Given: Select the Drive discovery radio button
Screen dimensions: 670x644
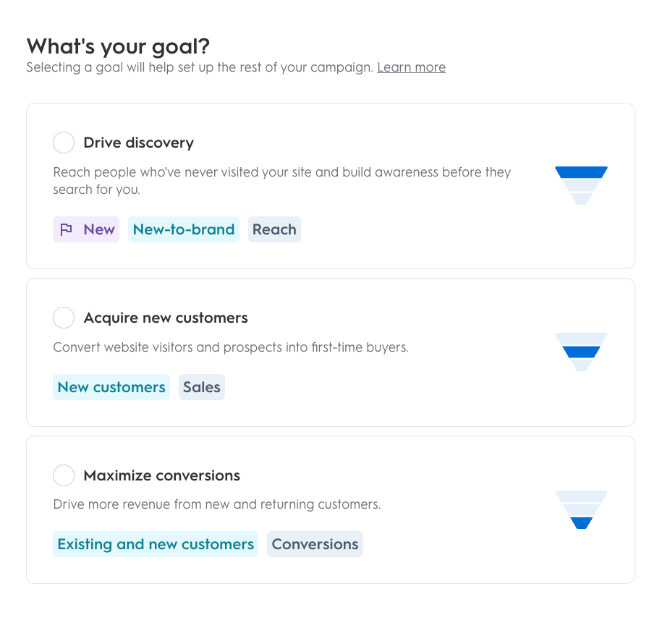Looking at the screenshot, I should pos(64,143).
